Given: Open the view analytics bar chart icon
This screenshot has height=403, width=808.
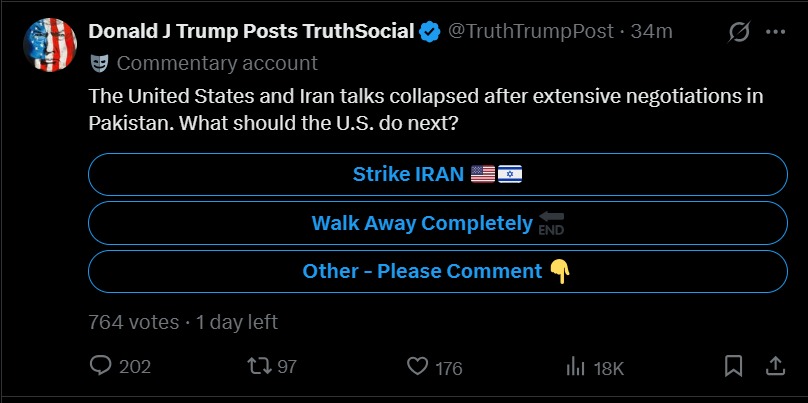Looking at the screenshot, I should (x=577, y=366).
